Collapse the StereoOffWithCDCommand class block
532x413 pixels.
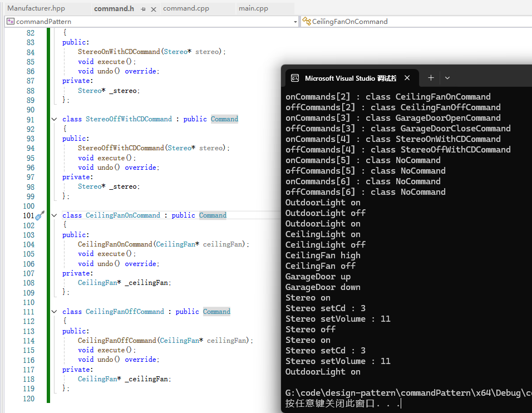tap(54, 119)
